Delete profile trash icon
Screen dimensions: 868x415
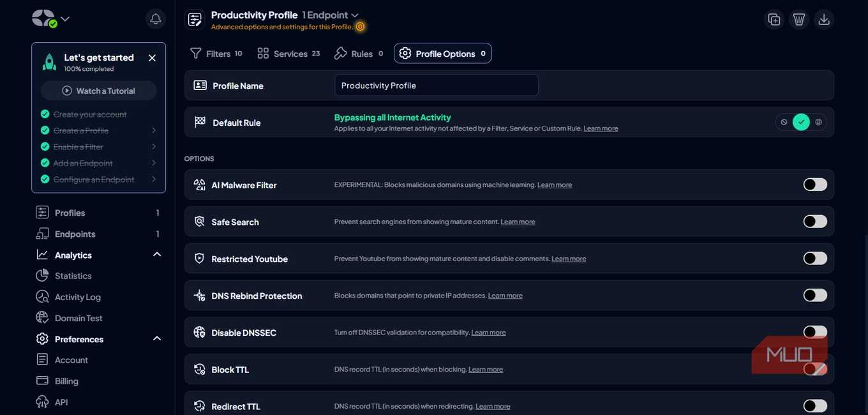(799, 19)
